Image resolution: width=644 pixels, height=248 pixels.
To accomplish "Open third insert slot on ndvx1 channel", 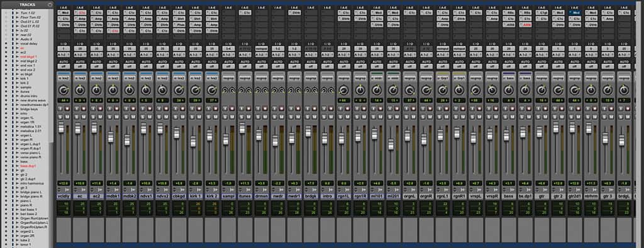I will pyautogui.click(x=146, y=25).
